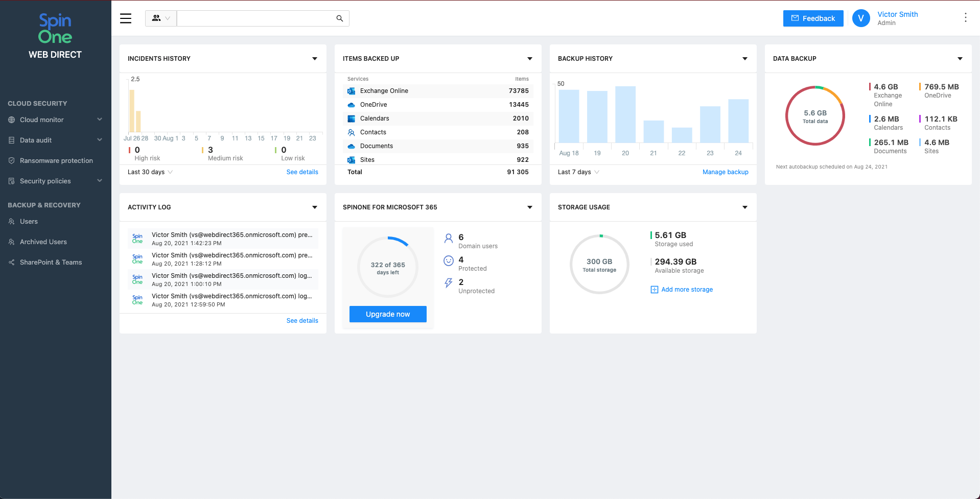The image size is (980, 499).
Task: Expand the Last 30 days period dropdown
Action: click(x=150, y=172)
